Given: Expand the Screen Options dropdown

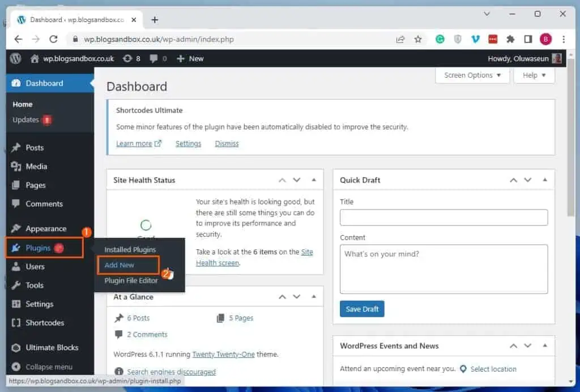Looking at the screenshot, I should pyautogui.click(x=472, y=75).
